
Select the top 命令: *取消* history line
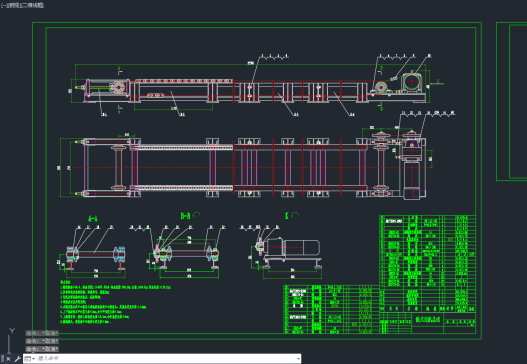pyautogui.click(x=42, y=333)
